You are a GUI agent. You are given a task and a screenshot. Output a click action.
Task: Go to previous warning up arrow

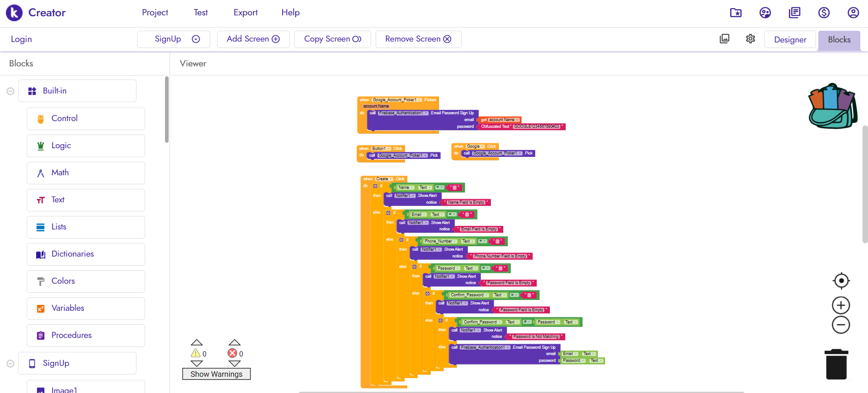(197, 342)
